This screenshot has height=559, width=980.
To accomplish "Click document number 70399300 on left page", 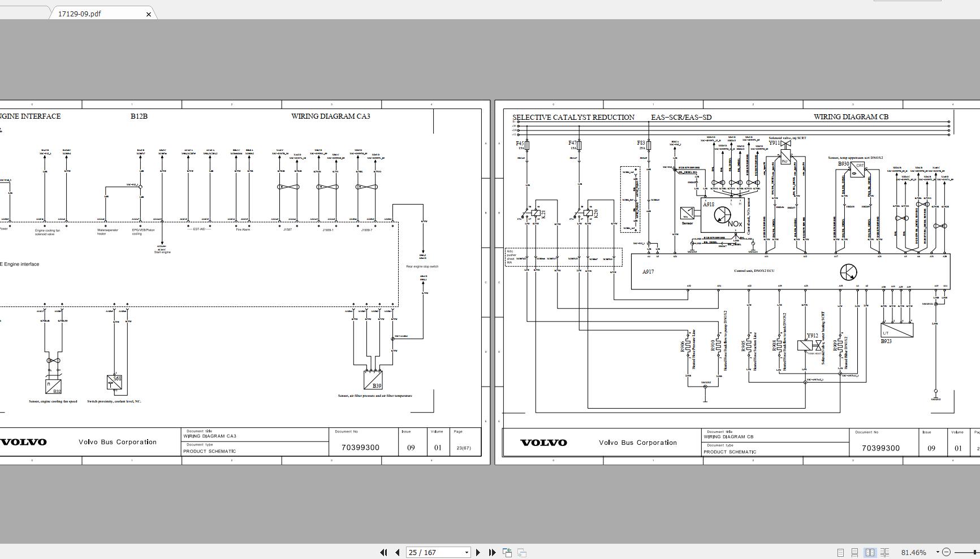I will [360, 447].
